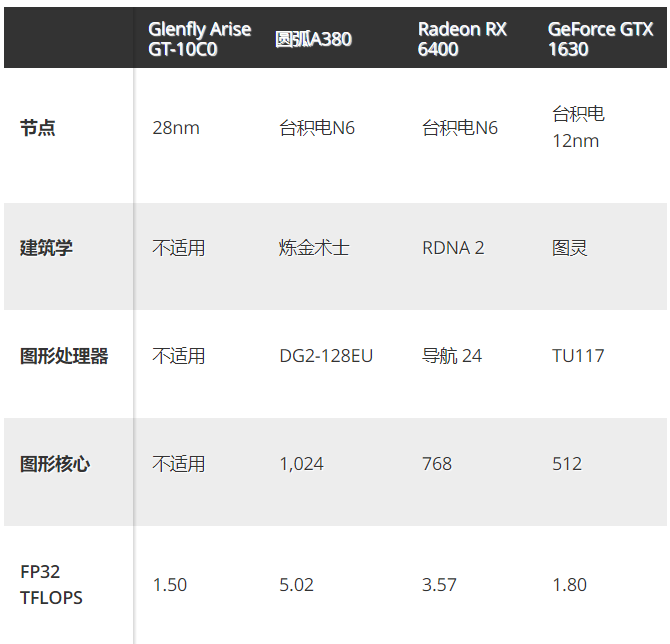Select the 图灵 cell
The image size is (670, 644).
[x=570, y=248]
